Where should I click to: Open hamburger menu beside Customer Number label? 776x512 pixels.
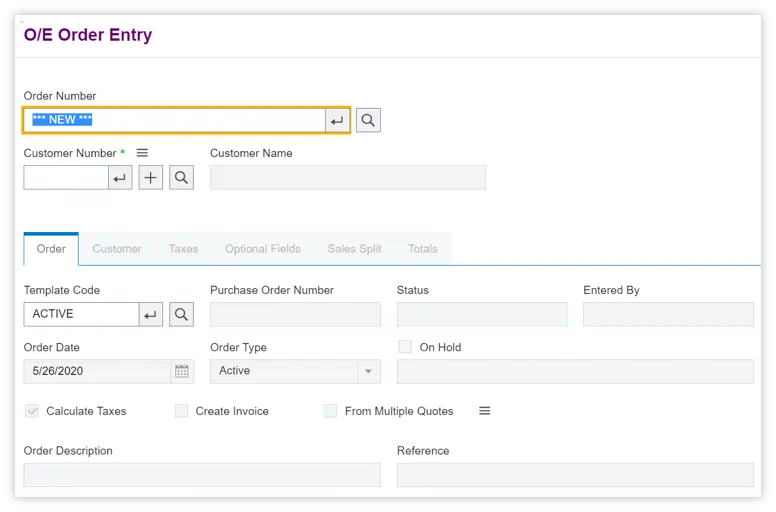[142, 153]
